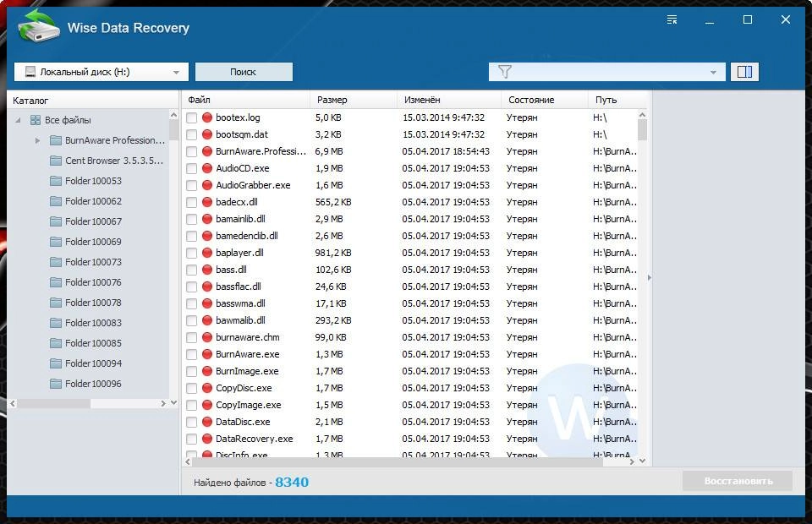Click the catalog tree scroll-up arrow

pyautogui.click(x=173, y=115)
